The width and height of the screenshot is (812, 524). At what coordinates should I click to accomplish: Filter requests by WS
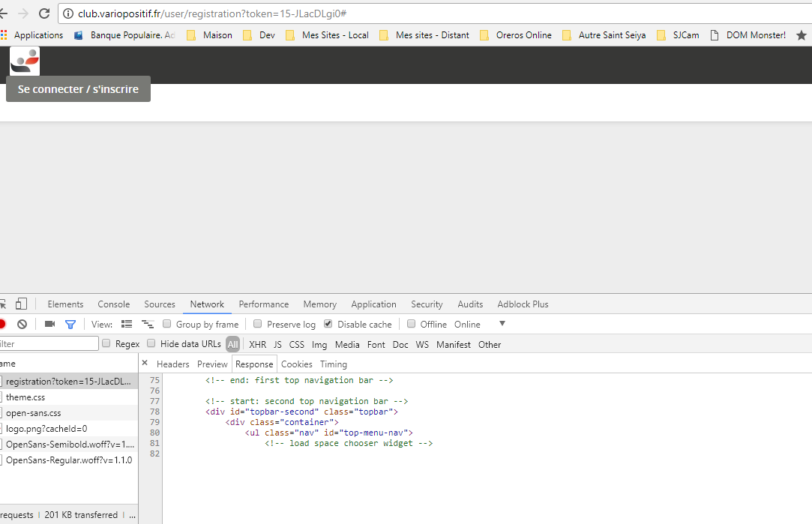(x=422, y=344)
